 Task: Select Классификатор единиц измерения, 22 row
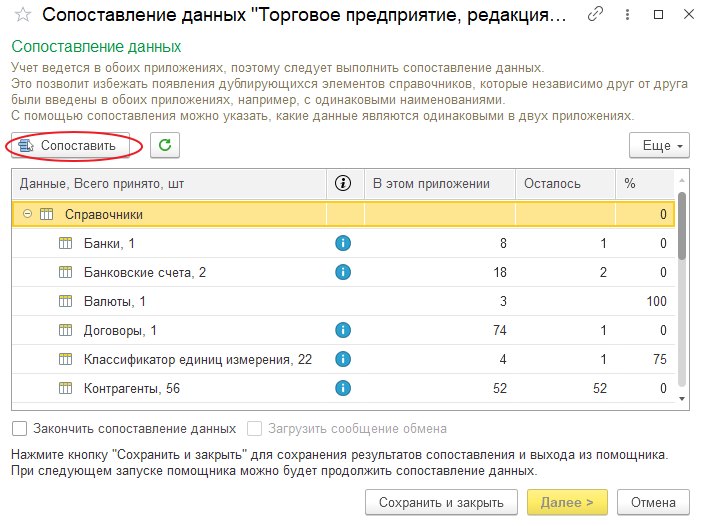[x=343, y=359]
